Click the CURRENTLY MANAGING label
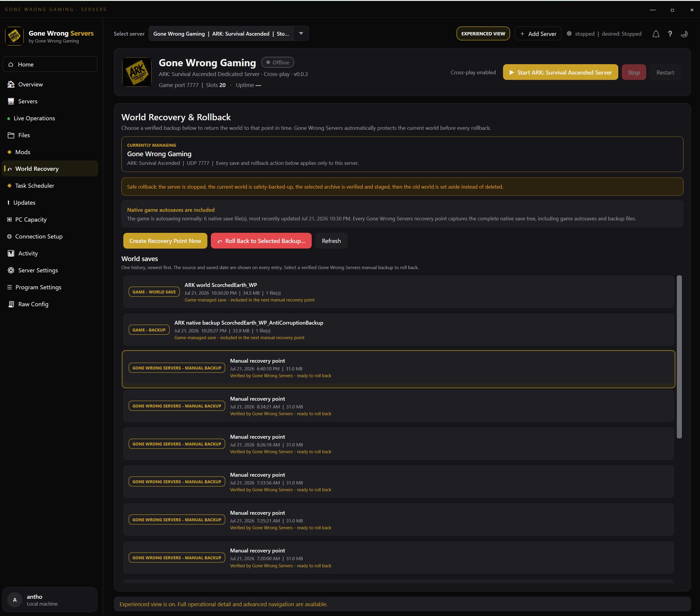This screenshot has height=616, width=700. (151, 145)
